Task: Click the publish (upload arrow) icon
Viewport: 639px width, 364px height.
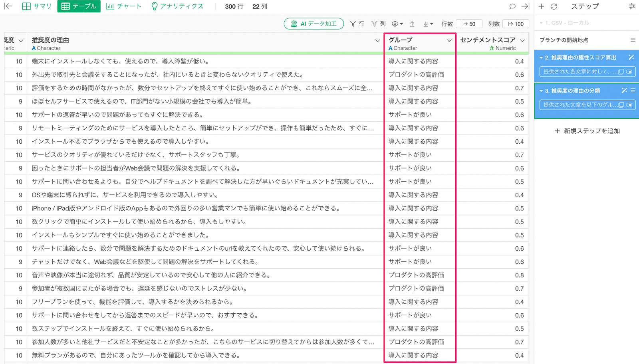Action: tap(412, 24)
